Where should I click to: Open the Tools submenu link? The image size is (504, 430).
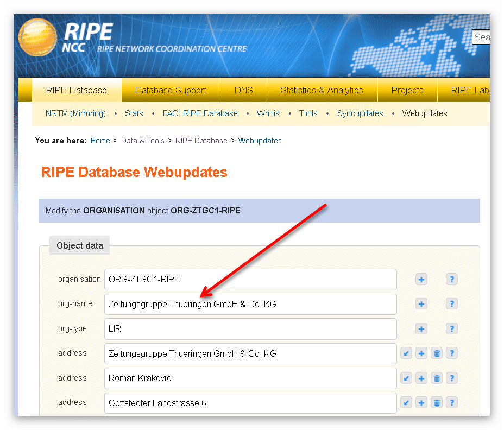[x=308, y=113]
